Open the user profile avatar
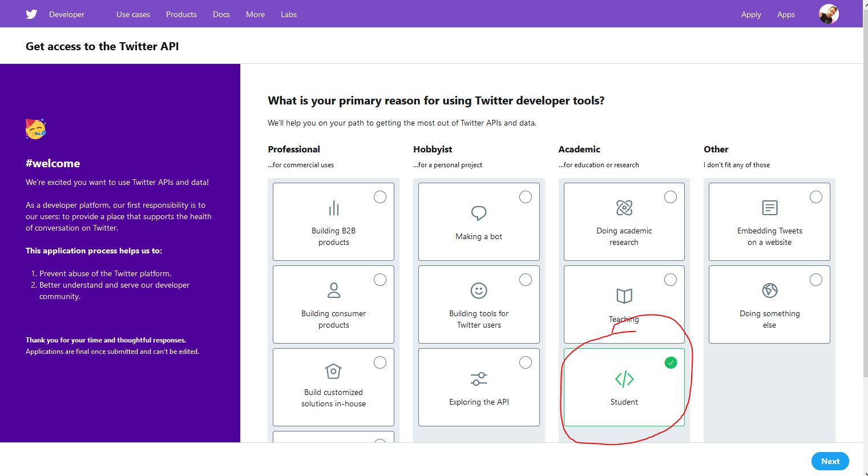 click(x=829, y=14)
